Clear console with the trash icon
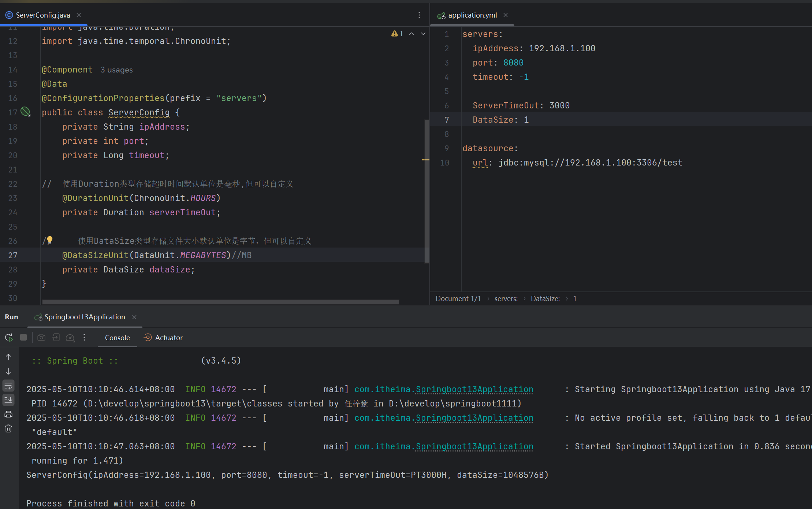This screenshot has width=812, height=509. click(8, 429)
